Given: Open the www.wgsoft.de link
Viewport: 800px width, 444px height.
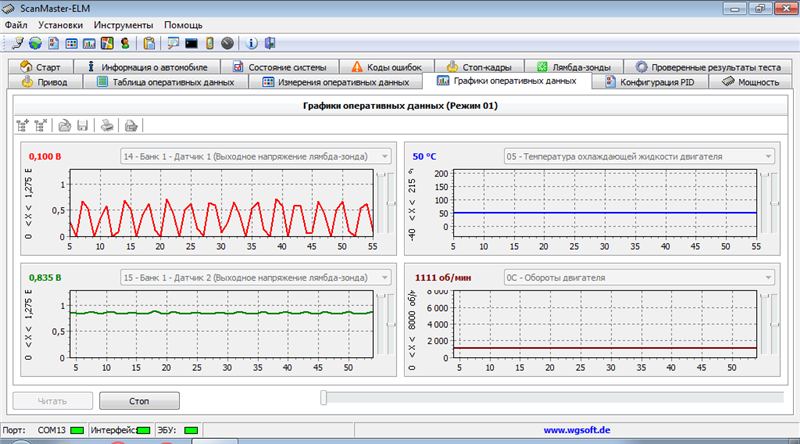Looking at the screenshot, I should (577, 430).
